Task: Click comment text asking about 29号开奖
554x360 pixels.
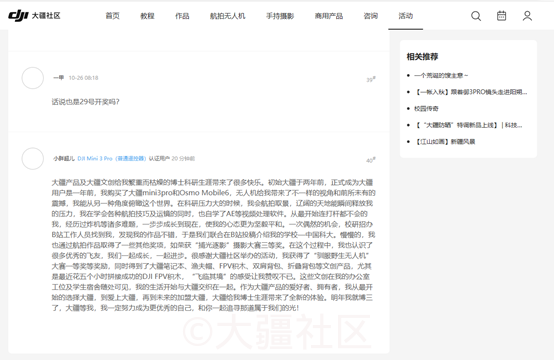Action: (86, 102)
